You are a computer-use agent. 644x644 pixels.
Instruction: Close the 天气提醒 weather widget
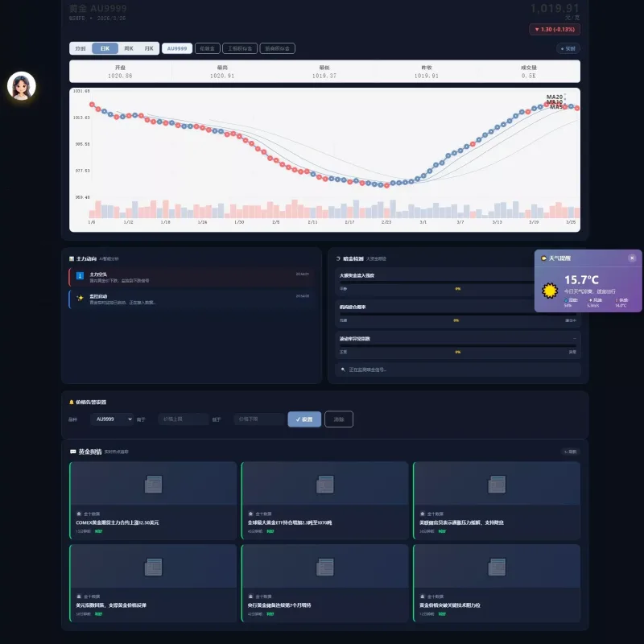632,258
